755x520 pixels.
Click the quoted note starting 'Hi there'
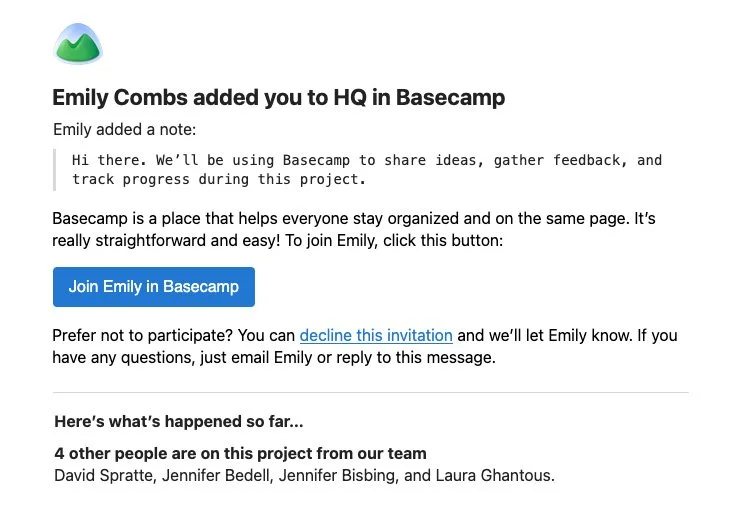tap(367, 169)
